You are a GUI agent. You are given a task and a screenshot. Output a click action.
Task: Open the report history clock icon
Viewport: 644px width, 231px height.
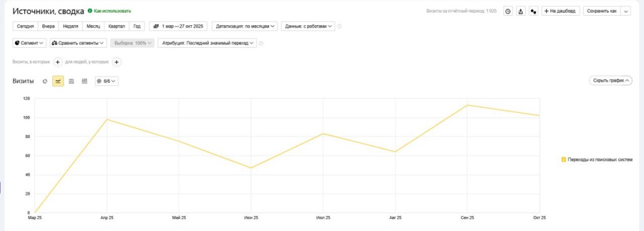tap(508, 11)
